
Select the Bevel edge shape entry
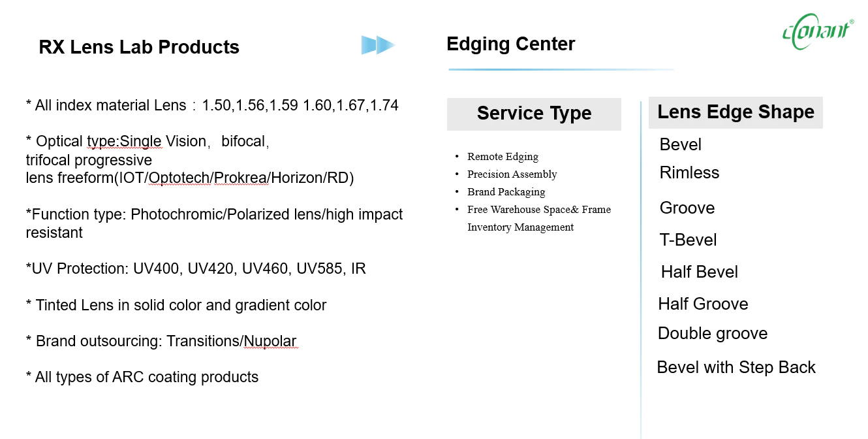pos(681,144)
